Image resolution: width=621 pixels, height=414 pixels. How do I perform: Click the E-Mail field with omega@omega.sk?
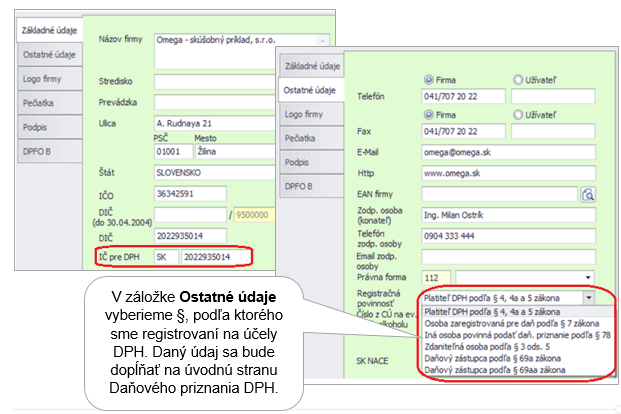click(506, 152)
